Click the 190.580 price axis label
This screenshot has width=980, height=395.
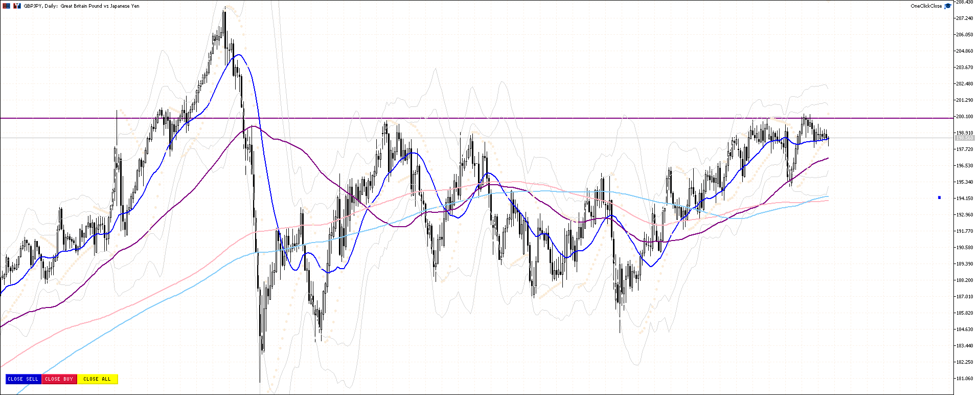point(965,248)
